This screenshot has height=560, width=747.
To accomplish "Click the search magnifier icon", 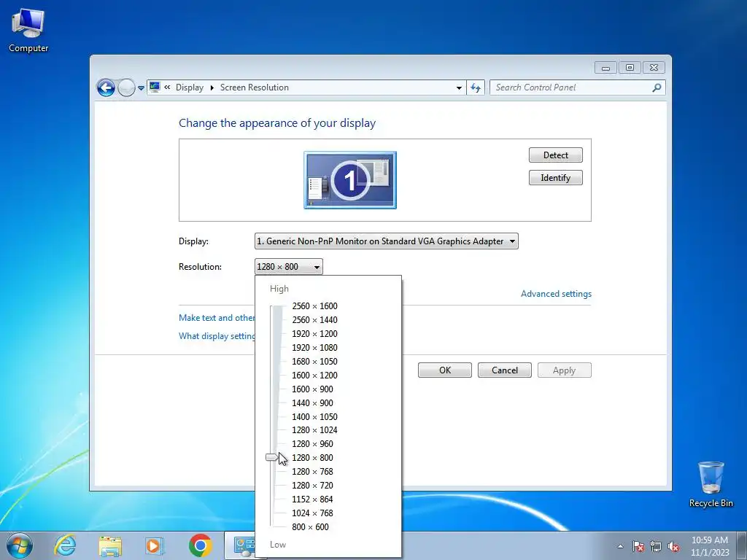I will (657, 87).
